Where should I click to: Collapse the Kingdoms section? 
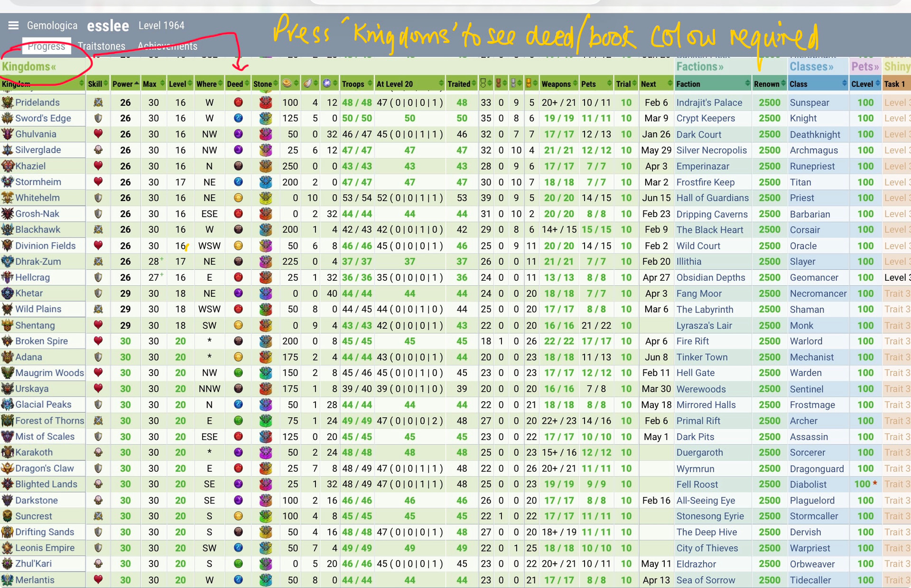click(29, 66)
